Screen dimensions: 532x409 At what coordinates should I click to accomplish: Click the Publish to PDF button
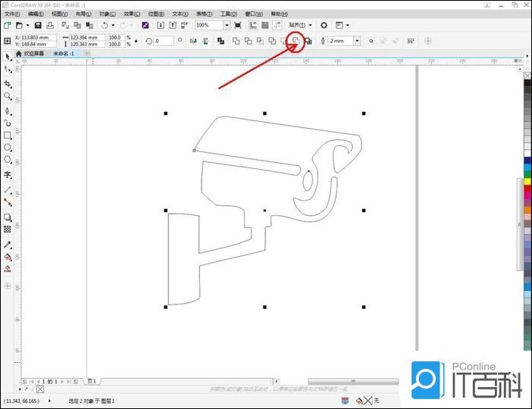184,25
